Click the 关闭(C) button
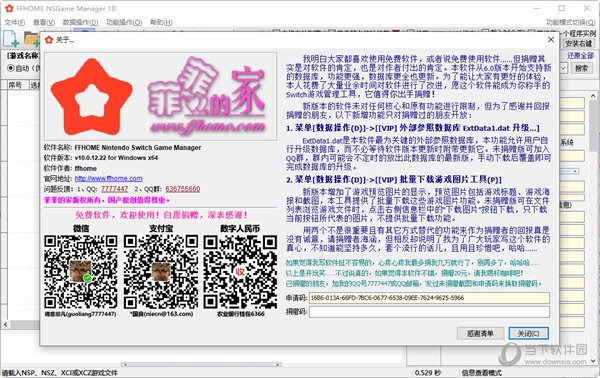 point(528,333)
